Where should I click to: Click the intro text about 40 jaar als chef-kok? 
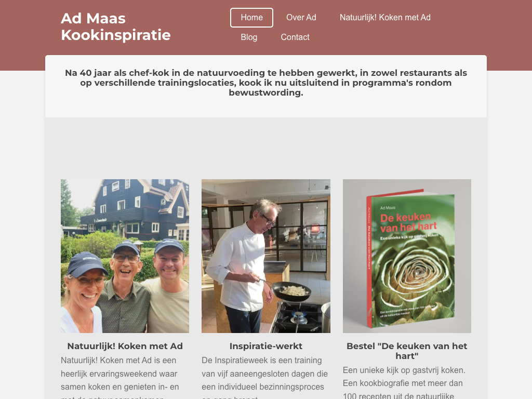tap(266, 83)
